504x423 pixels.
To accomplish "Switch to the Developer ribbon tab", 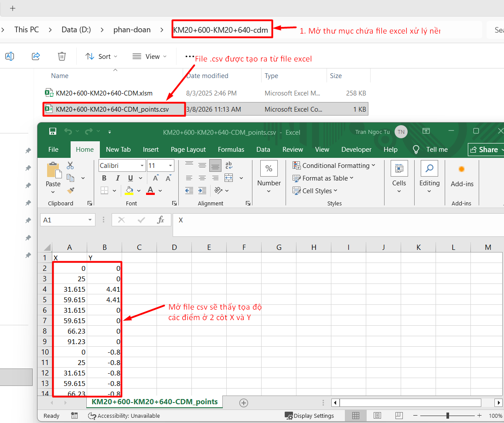I will pyautogui.click(x=356, y=150).
